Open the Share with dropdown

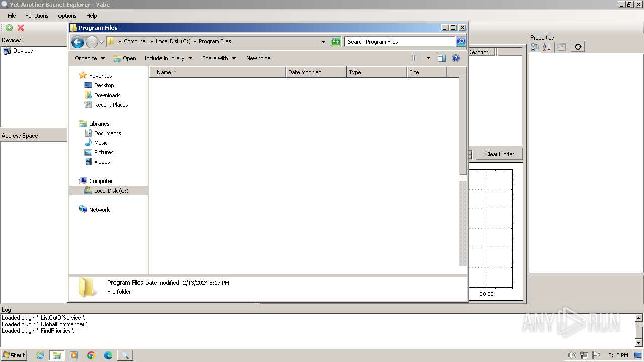click(219, 58)
